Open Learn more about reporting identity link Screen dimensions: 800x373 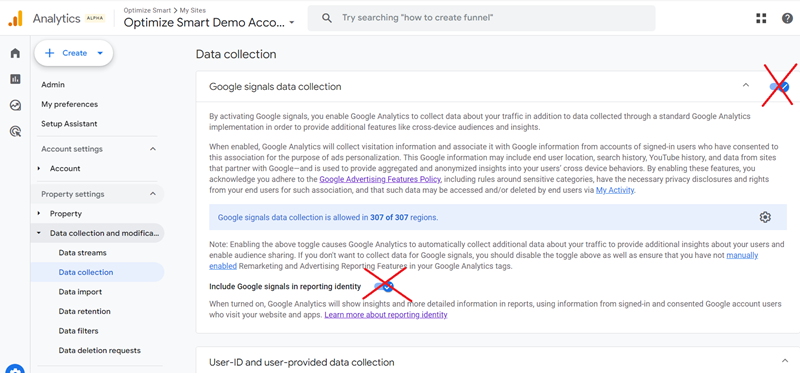[386, 315]
